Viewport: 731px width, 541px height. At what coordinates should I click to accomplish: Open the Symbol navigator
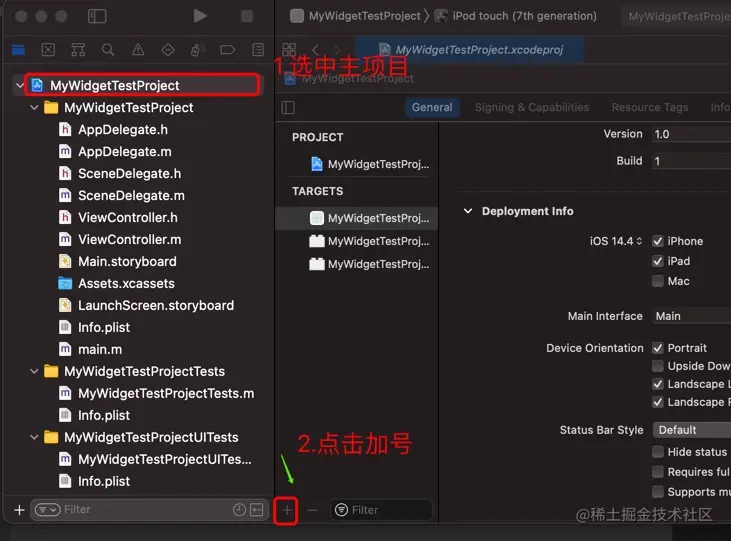pyautogui.click(x=78, y=49)
